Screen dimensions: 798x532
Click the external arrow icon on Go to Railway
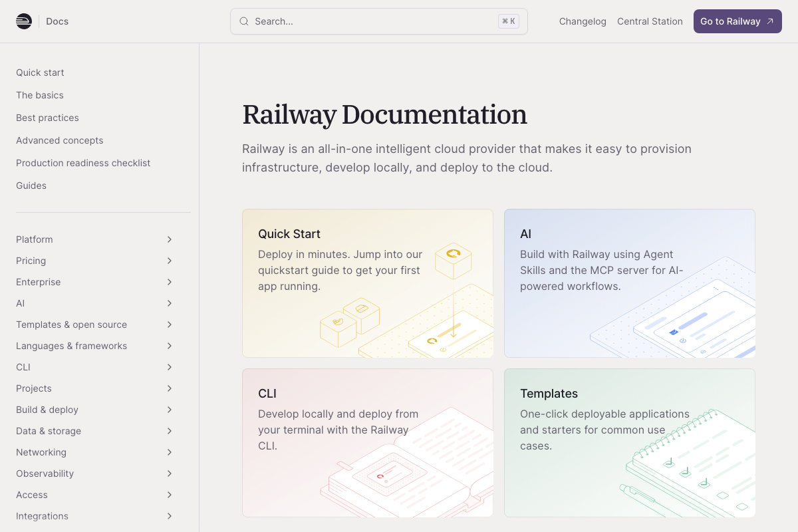770,21
